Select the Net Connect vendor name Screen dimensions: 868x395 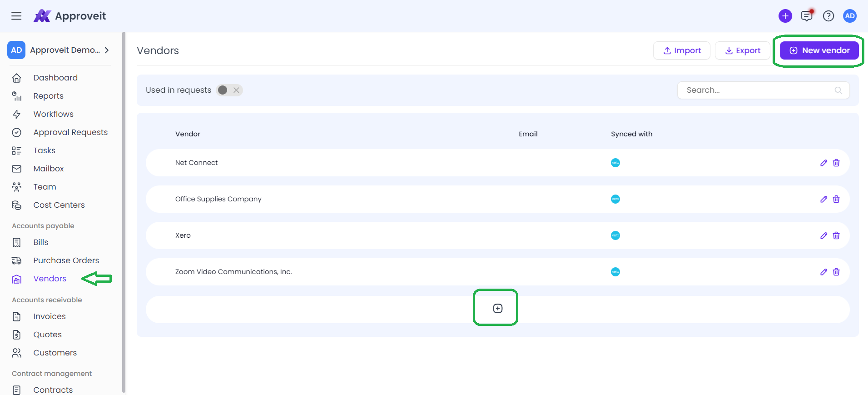click(x=196, y=163)
